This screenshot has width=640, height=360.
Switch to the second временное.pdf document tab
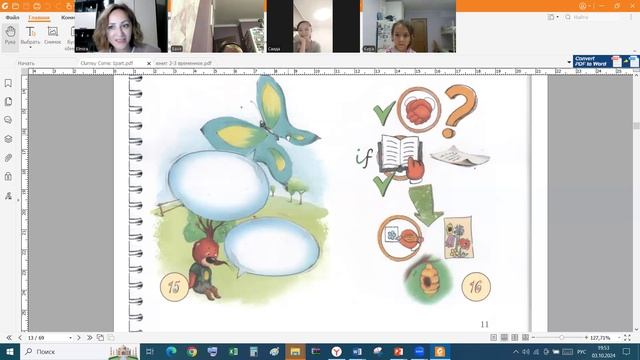click(x=184, y=63)
